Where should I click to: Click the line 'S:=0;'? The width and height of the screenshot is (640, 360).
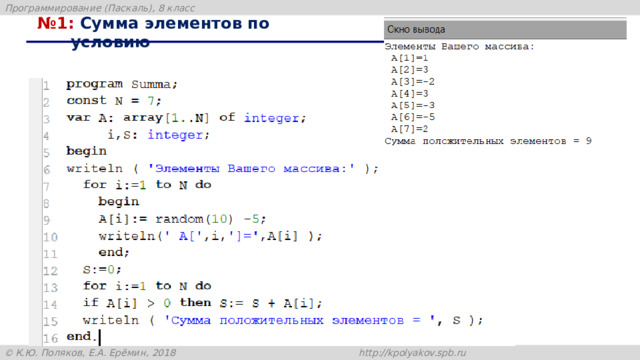pos(102,269)
